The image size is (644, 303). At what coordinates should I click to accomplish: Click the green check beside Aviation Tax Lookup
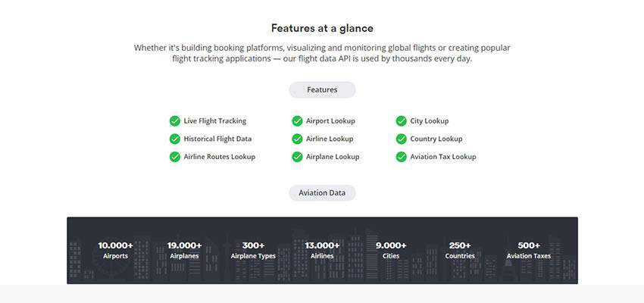tap(402, 157)
